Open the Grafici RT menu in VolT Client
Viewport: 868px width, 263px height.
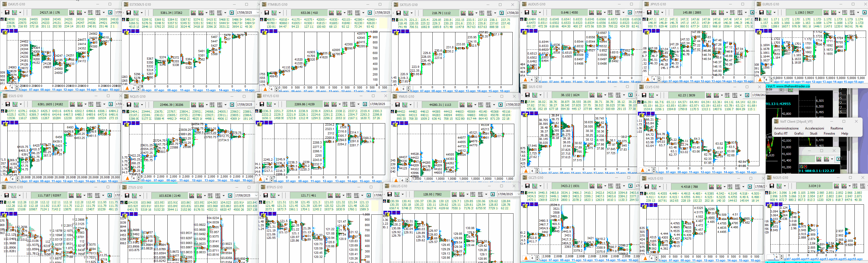tap(781, 134)
